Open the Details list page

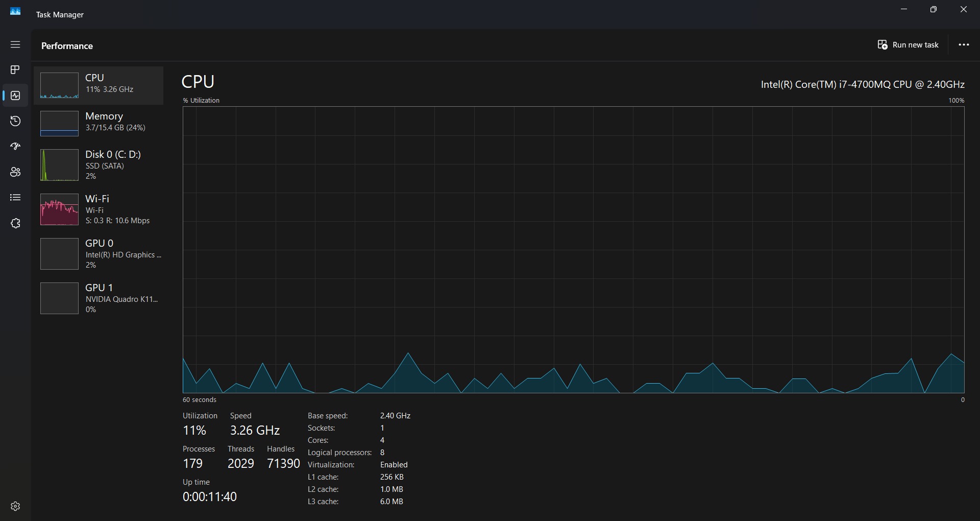tap(15, 198)
